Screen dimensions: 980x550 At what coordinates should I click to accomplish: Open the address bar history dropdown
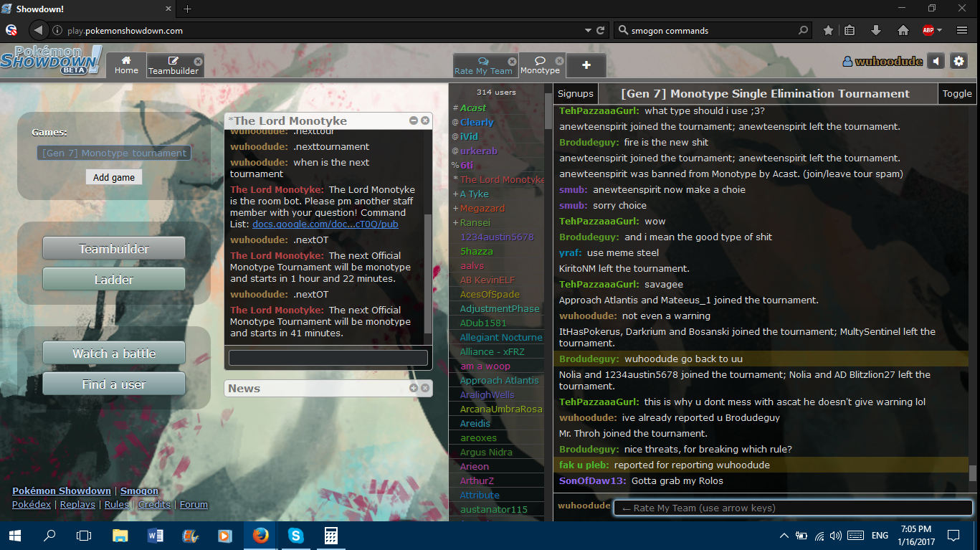588,31
